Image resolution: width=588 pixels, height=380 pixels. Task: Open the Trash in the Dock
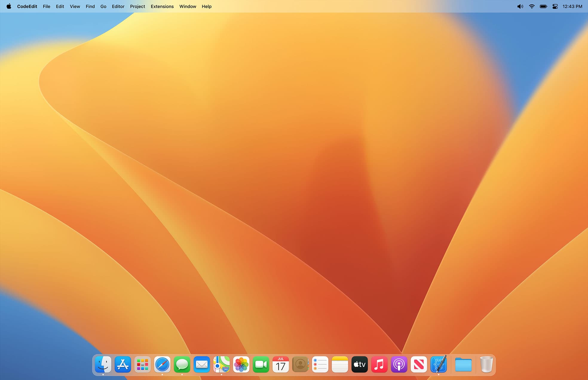coord(486,364)
